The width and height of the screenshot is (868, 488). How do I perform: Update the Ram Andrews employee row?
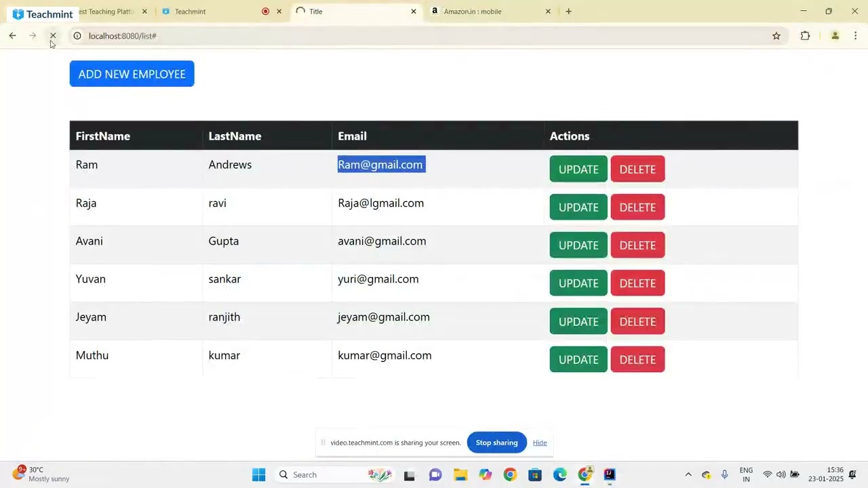(x=578, y=169)
